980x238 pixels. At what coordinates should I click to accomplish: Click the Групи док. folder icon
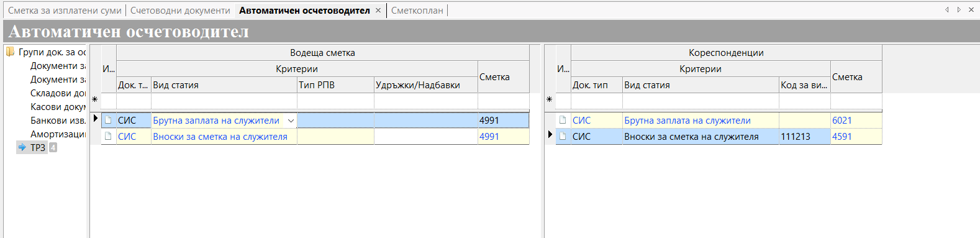click(x=10, y=52)
